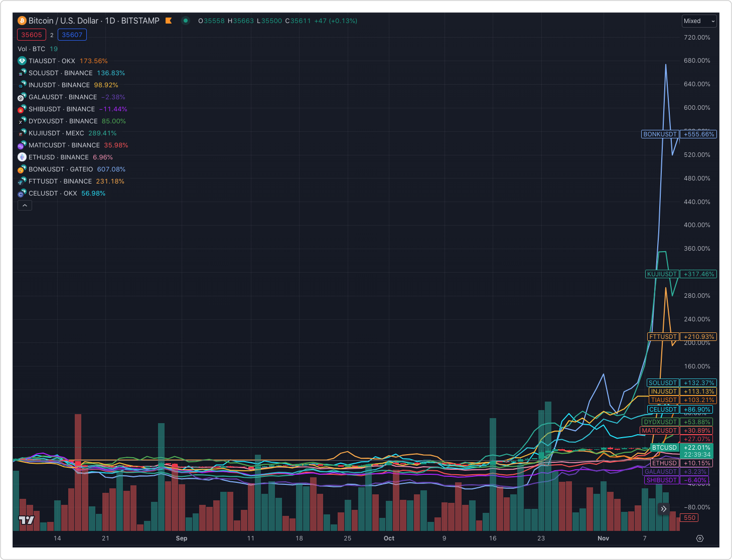Click the Sep label on time axis
The image size is (732, 560).
click(x=182, y=538)
